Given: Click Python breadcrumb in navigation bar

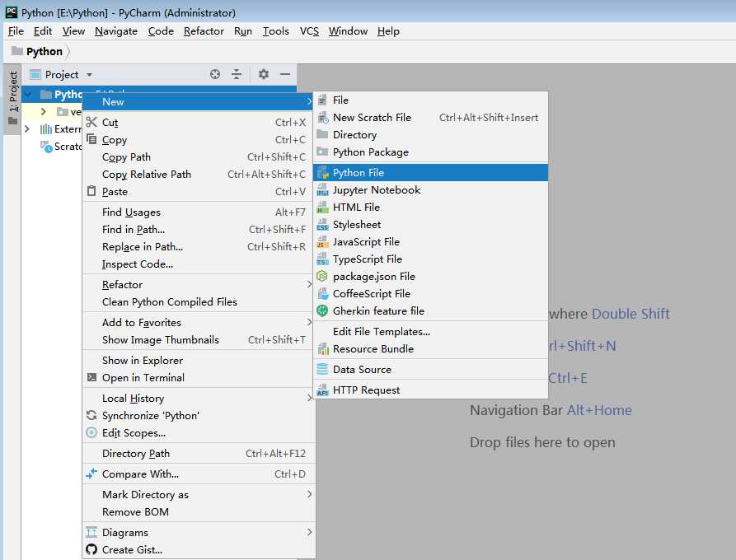Looking at the screenshot, I should pyautogui.click(x=45, y=51).
